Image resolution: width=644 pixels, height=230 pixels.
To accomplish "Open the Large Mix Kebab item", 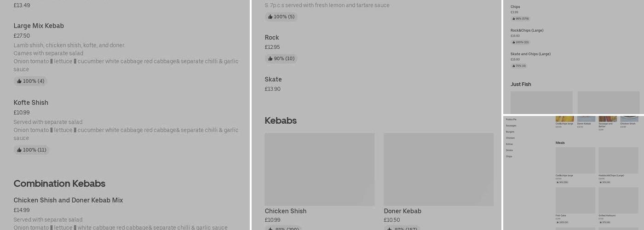I will pyautogui.click(x=39, y=26).
